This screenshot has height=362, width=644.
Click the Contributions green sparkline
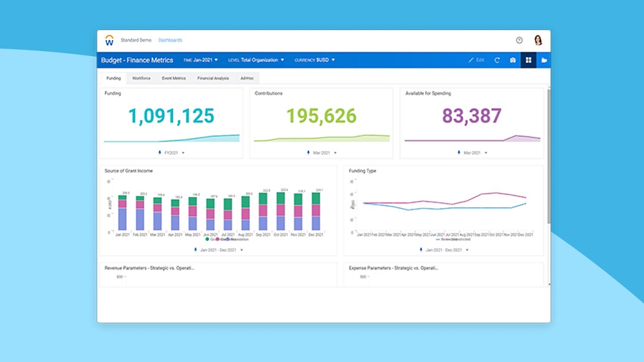coord(322,138)
